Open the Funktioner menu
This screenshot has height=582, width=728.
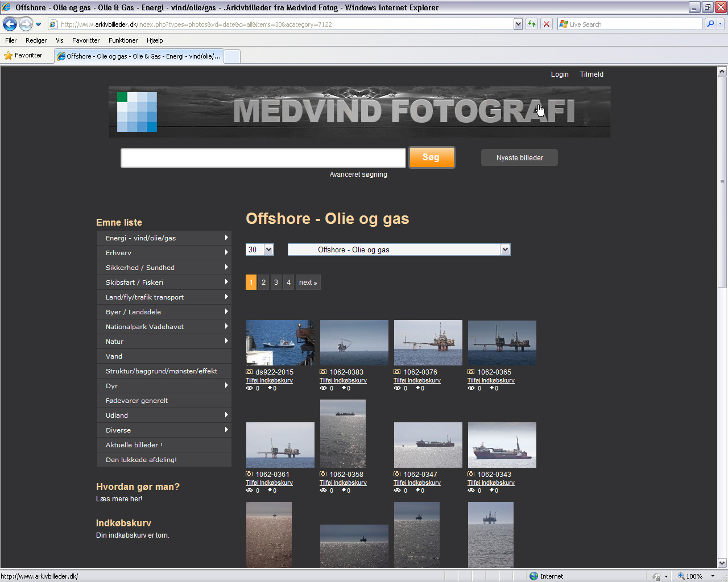(x=123, y=40)
